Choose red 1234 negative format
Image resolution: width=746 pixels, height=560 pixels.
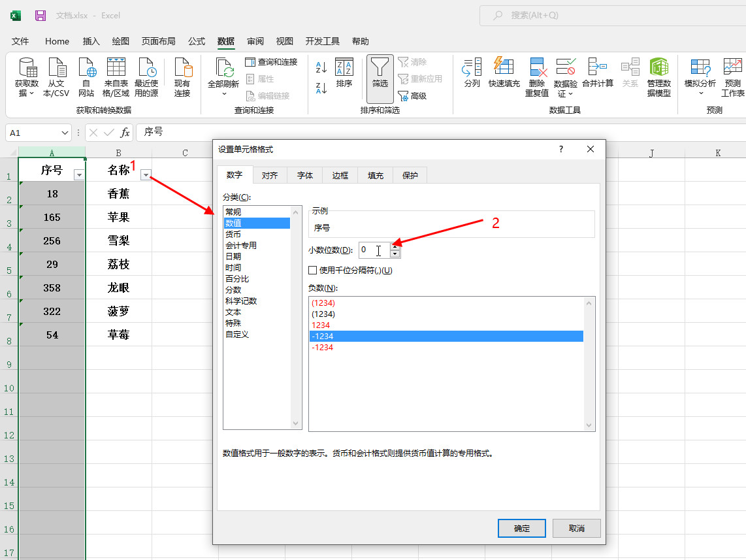coord(446,325)
